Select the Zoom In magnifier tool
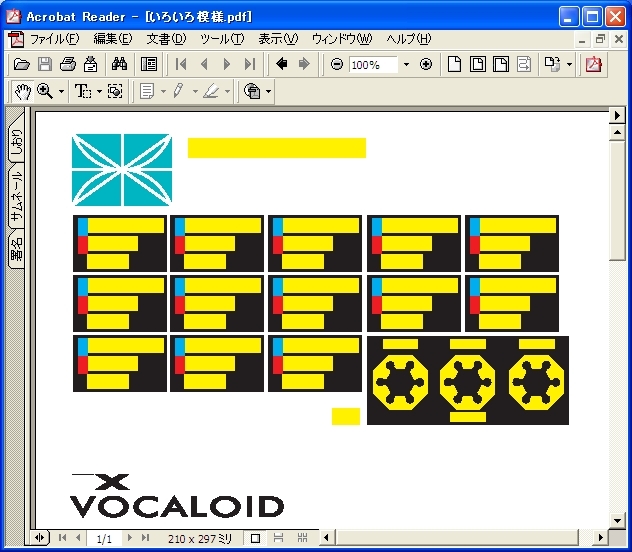 click(45, 91)
